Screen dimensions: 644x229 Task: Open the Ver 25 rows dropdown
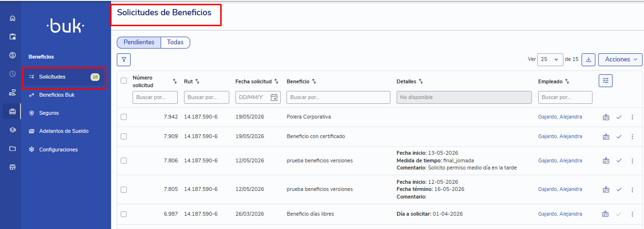[x=550, y=60]
